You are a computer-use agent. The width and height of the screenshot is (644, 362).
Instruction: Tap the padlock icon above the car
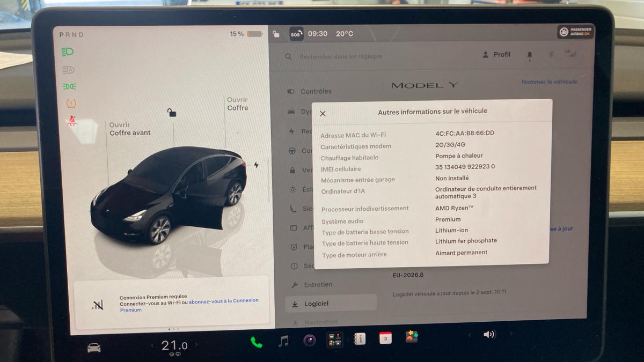pos(171,113)
